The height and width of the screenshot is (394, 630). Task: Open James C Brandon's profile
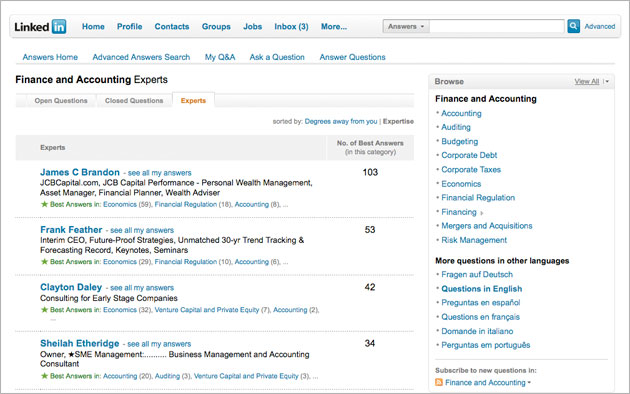(80, 172)
